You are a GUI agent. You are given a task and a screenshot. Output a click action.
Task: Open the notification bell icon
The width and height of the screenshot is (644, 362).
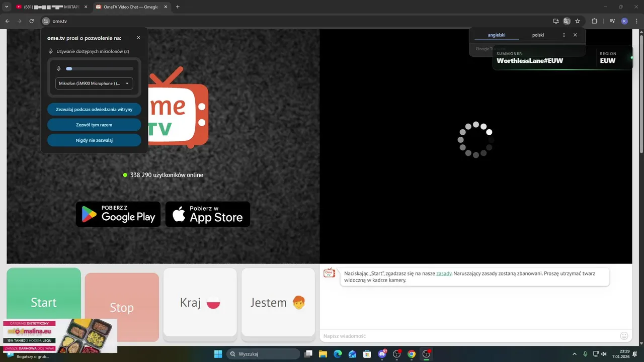[x=635, y=354]
